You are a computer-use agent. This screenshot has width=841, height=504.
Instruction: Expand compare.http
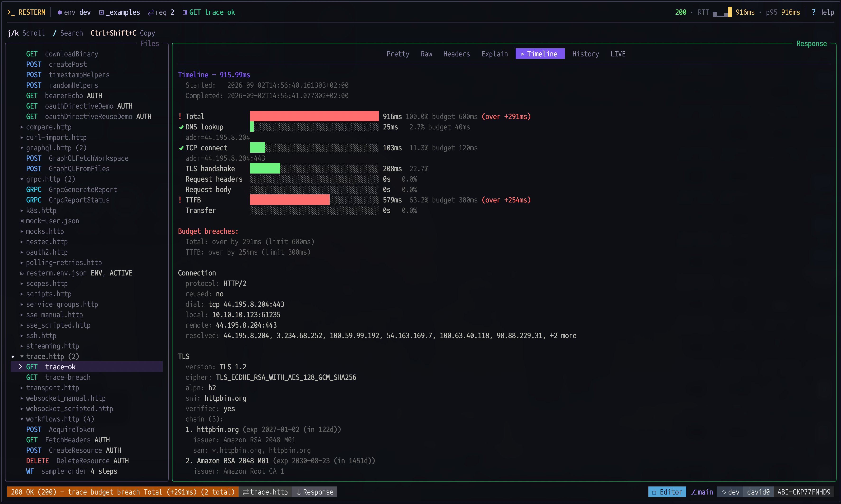[22, 127]
